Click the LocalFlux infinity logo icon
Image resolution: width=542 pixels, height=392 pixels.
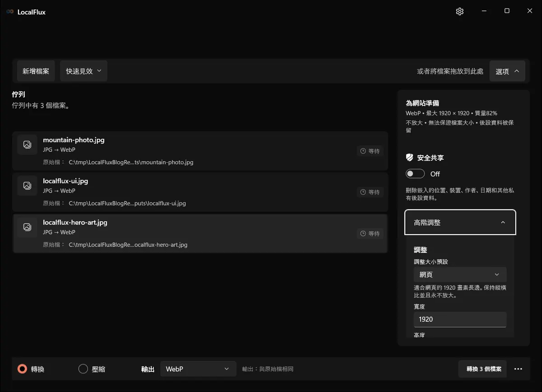click(x=10, y=12)
